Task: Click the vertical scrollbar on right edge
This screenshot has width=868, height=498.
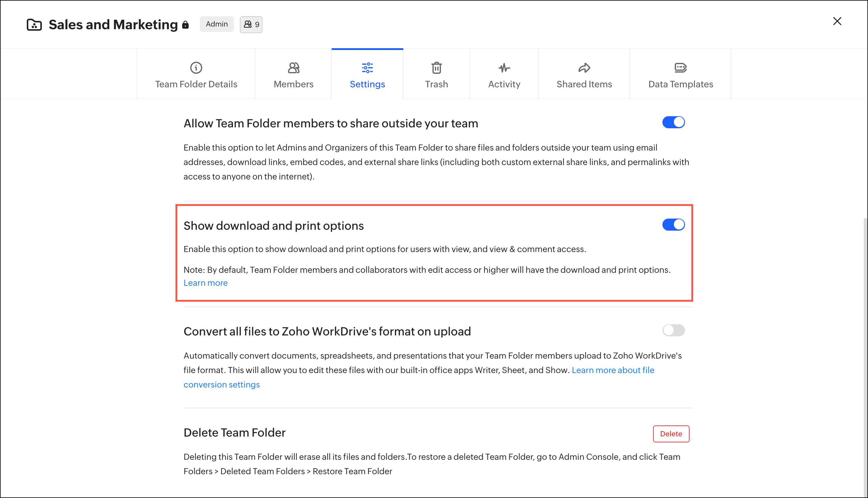Action: tap(865, 342)
